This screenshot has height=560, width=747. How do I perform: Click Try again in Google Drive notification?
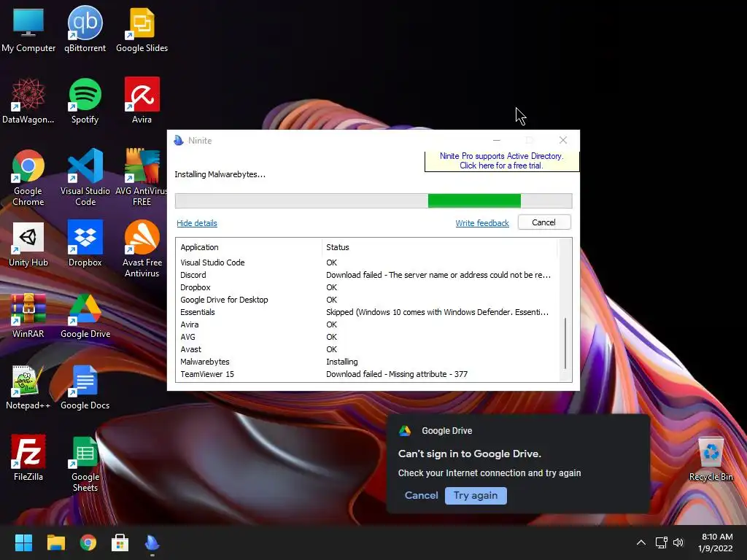click(x=476, y=495)
